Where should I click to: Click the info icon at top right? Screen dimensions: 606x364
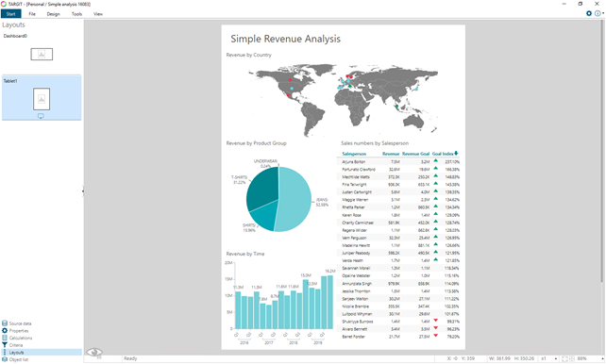[x=598, y=13]
